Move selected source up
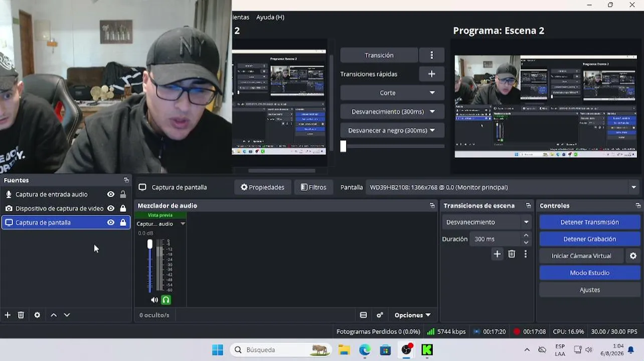Image resolution: width=644 pixels, height=361 pixels. click(54, 315)
